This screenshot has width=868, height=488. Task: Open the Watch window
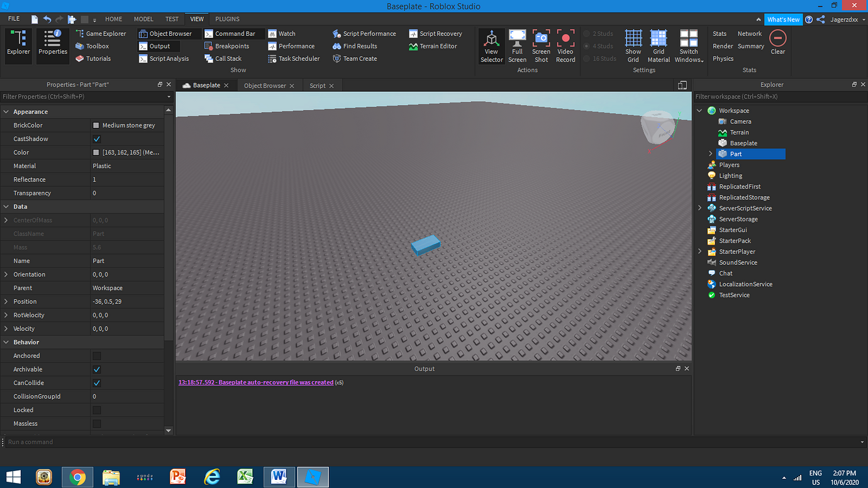tap(281, 33)
